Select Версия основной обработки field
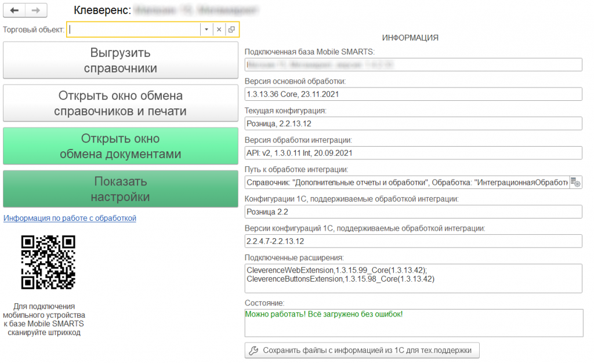 pyautogui.click(x=413, y=94)
